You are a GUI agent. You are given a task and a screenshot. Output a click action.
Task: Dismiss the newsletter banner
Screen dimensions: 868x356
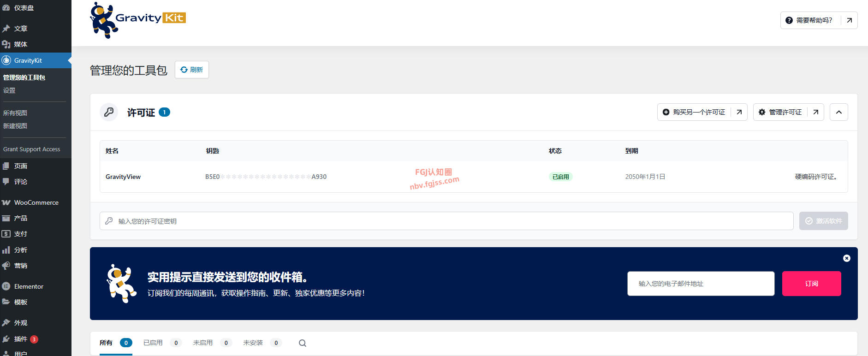[x=846, y=258]
